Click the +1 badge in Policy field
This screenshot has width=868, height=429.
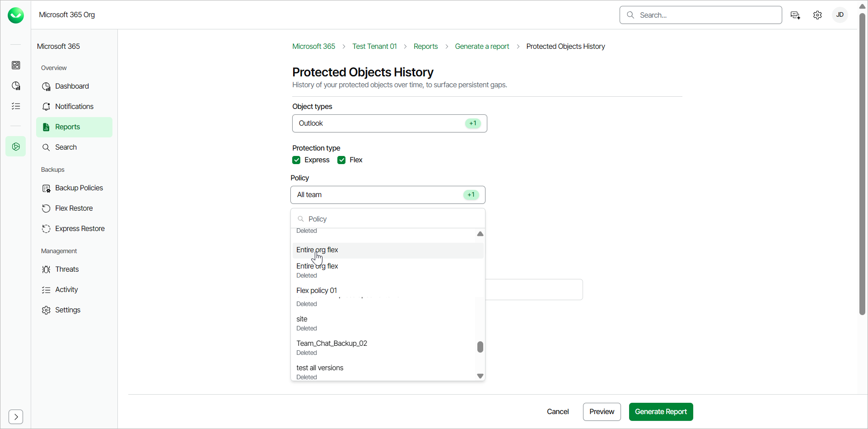pos(471,195)
